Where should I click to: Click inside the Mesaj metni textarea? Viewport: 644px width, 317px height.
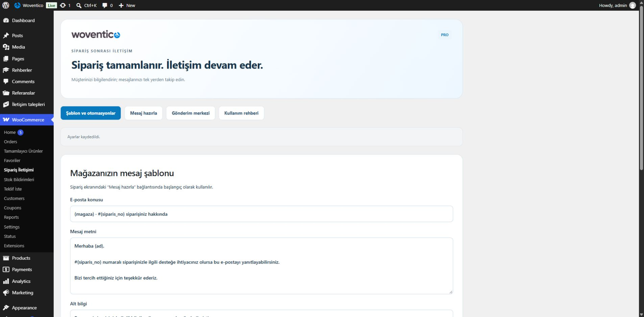point(261,266)
